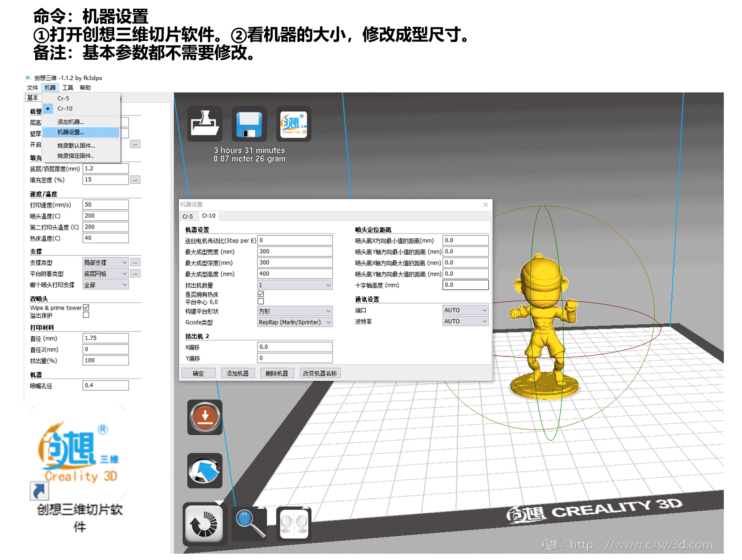Screen dimensions: 742x560
Task: Open the 端口 AUTO dropdown
Action: coord(465,310)
